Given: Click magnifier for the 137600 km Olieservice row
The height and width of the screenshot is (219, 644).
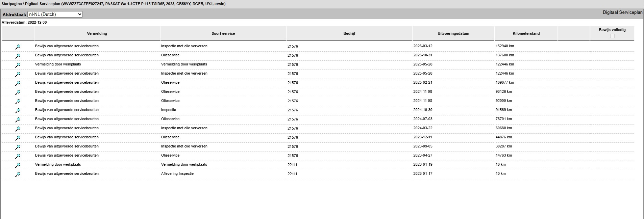Looking at the screenshot, I should point(18,56).
